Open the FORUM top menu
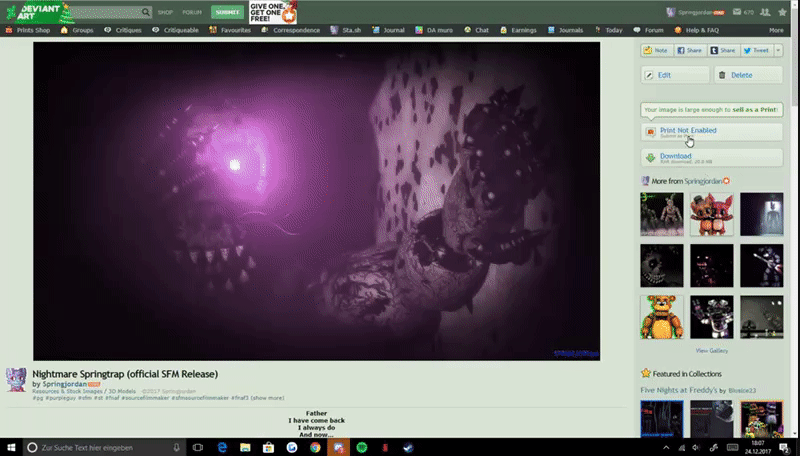800x456 pixels. [x=192, y=12]
